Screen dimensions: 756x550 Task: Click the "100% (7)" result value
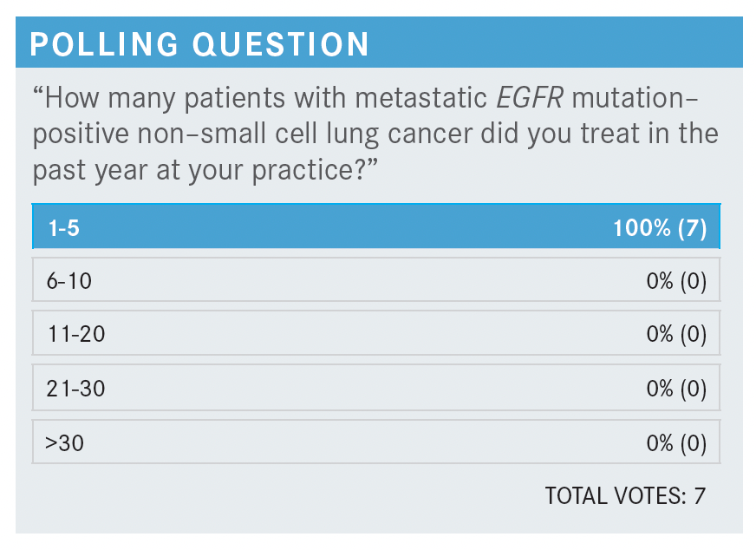coord(659,229)
